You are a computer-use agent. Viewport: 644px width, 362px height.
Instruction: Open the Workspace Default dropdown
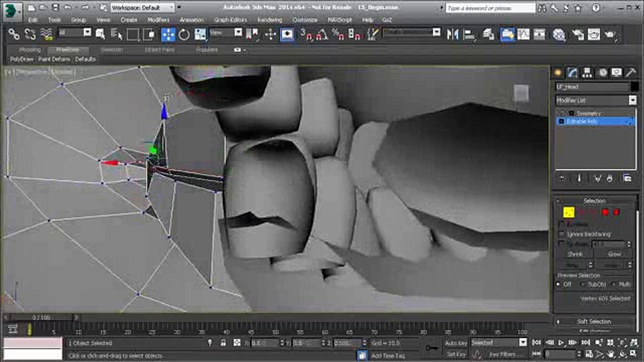point(142,8)
